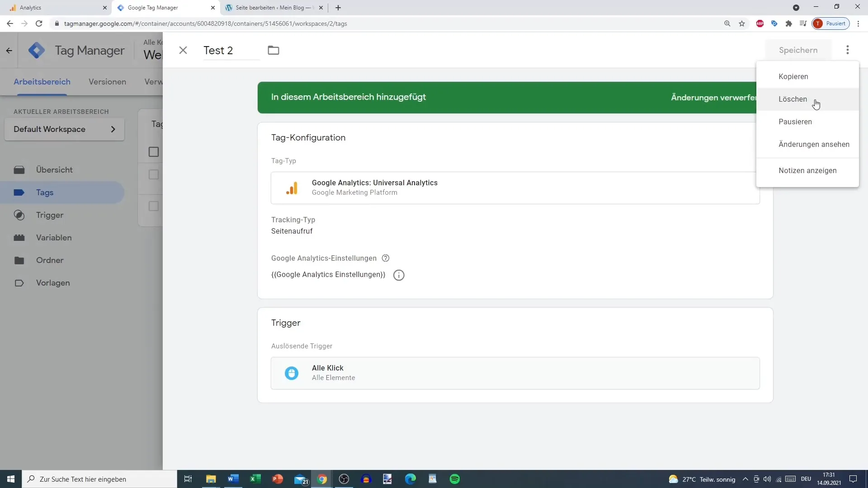Tick the first tag row checkbox
868x488 pixels.
[x=154, y=174]
